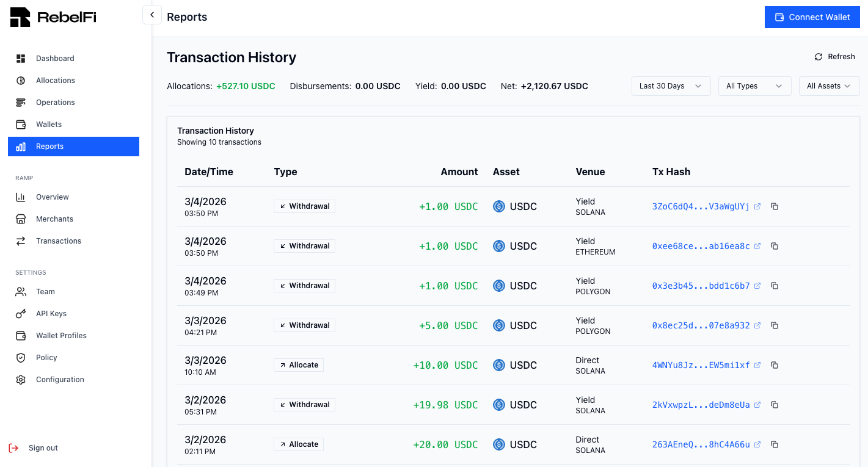Open the Last 30 Days dropdown
The width and height of the screenshot is (868, 467).
[x=671, y=85]
